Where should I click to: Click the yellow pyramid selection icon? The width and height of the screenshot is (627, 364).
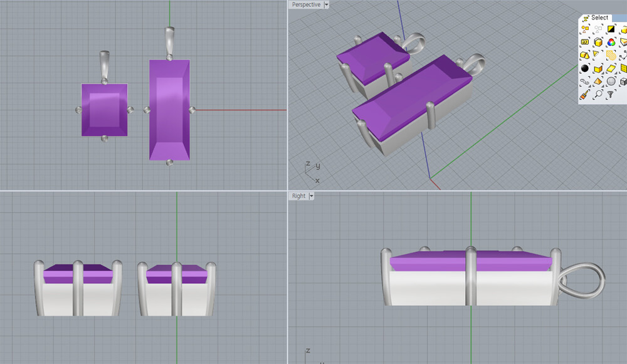(x=598, y=81)
